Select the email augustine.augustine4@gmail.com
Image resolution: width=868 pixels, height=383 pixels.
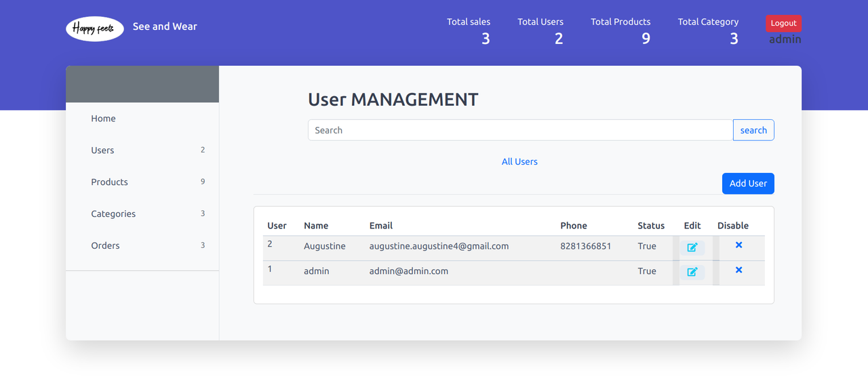point(439,246)
